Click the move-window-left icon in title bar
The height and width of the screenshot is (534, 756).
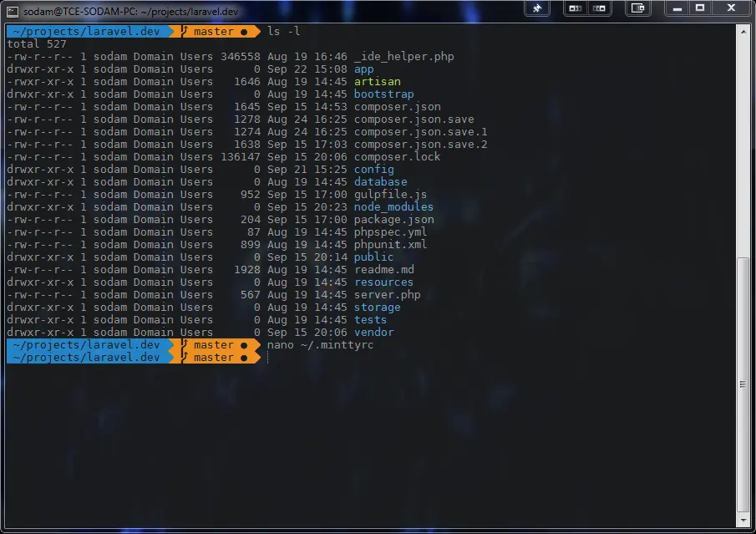[x=576, y=8]
